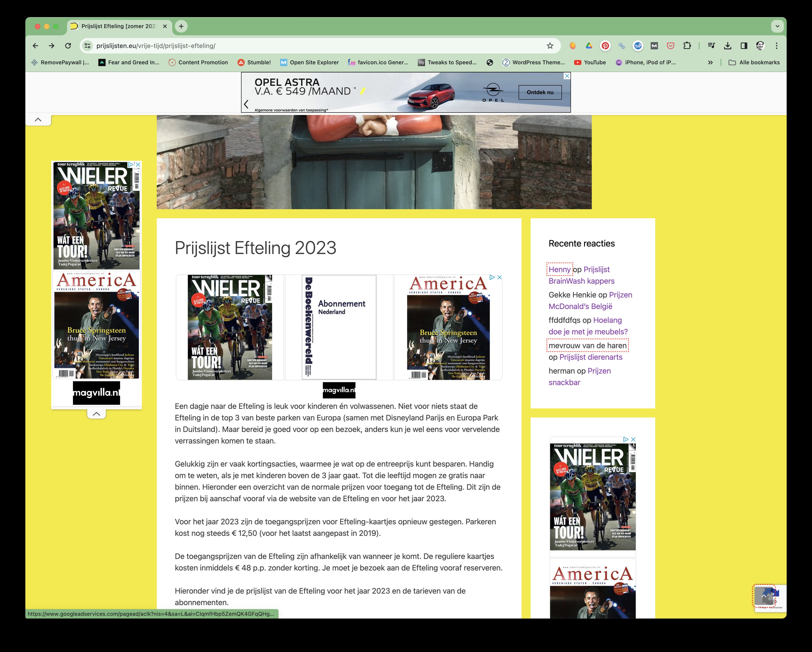
Task: Open the Pinterest save extension
Action: coord(605,46)
